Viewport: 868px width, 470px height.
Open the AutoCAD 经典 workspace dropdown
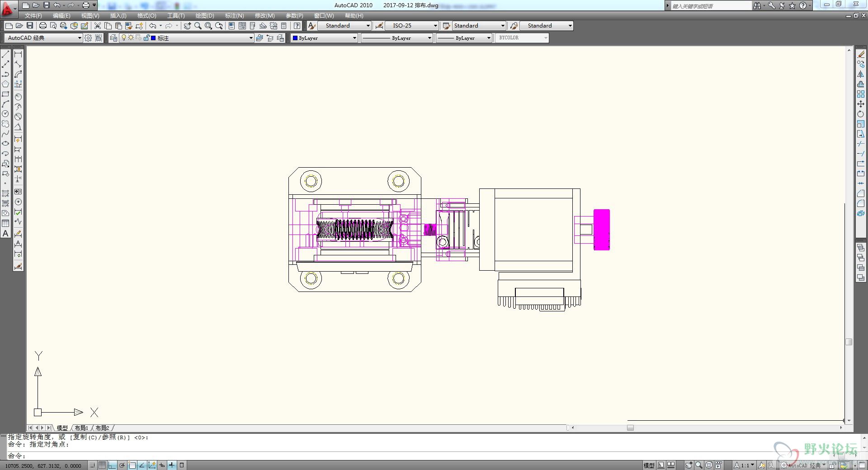43,38
